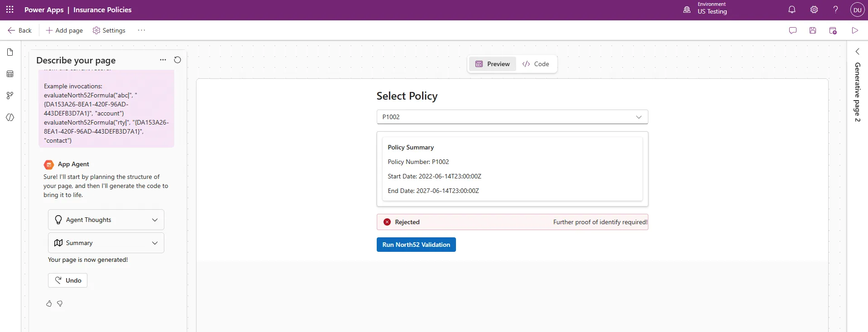The height and width of the screenshot is (332, 868).
Task: Expand the Summary section
Action: [106, 243]
